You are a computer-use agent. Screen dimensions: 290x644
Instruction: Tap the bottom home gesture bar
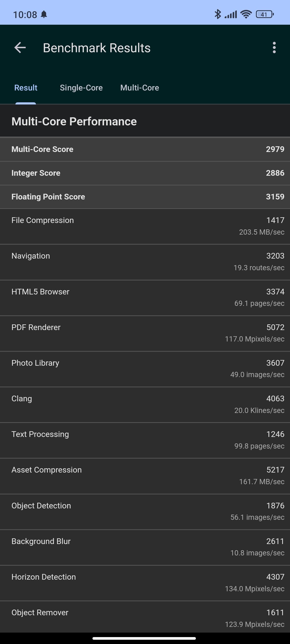(x=144, y=638)
